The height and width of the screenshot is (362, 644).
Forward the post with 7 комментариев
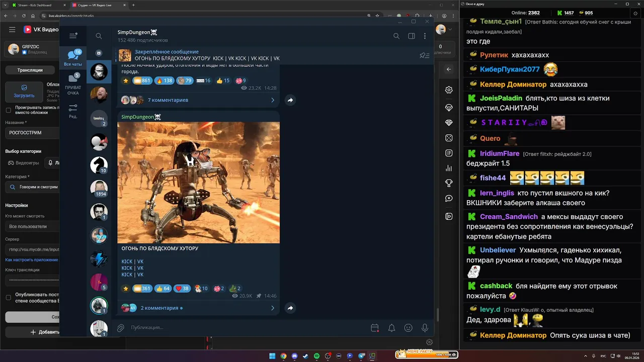(290, 100)
